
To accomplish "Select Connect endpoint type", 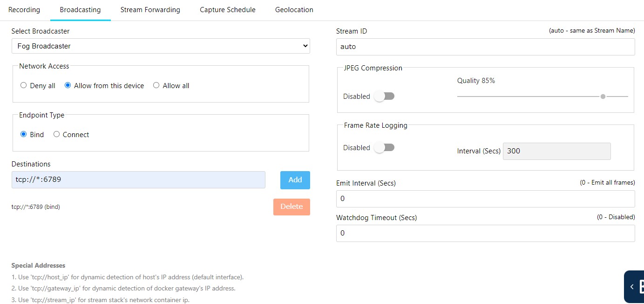I will (x=57, y=135).
